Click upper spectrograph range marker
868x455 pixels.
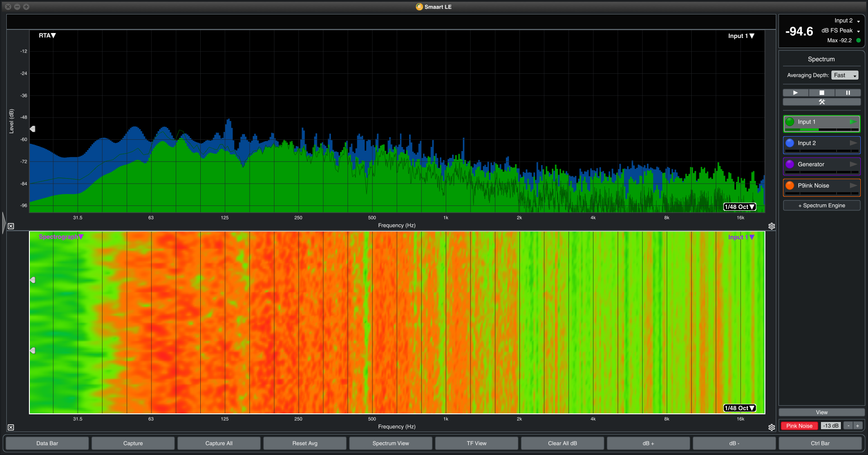tap(33, 280)
